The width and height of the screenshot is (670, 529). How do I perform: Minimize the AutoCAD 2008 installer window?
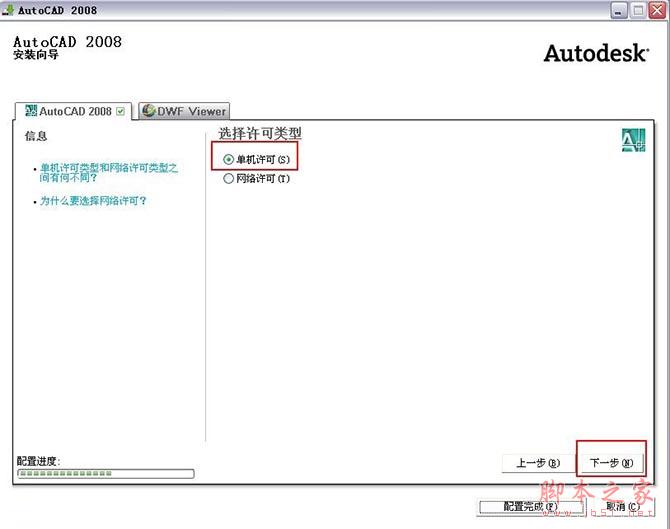(x=618, y=10)
